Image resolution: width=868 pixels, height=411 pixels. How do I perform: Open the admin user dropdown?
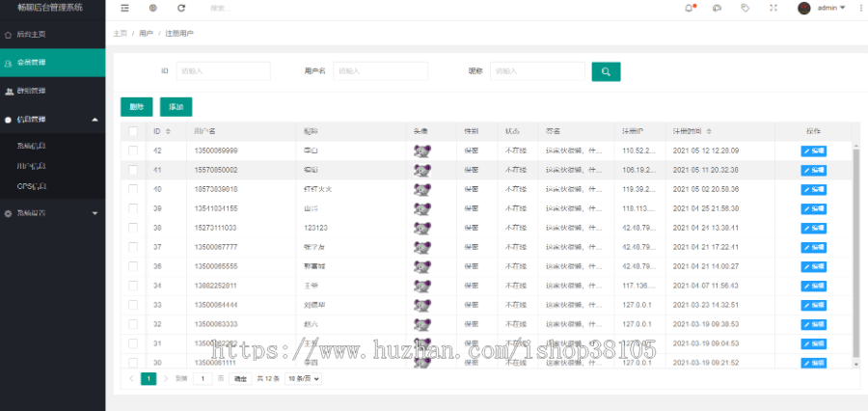coord(822,8)
